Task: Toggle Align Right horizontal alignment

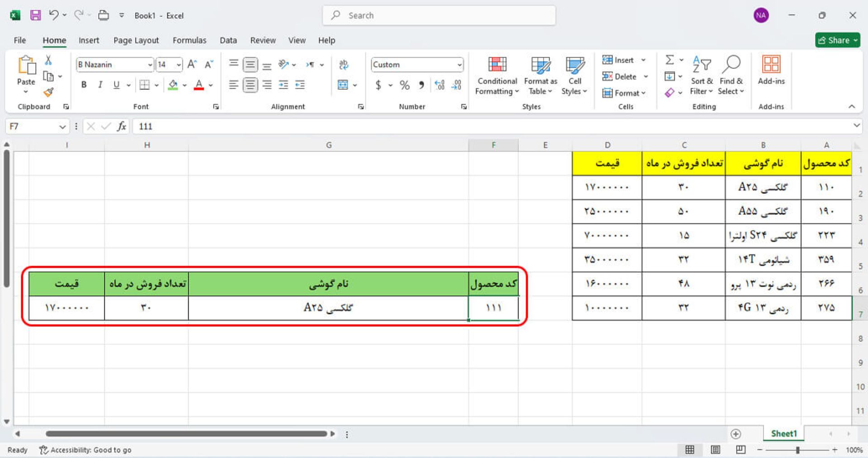Action: pos(267,84)
